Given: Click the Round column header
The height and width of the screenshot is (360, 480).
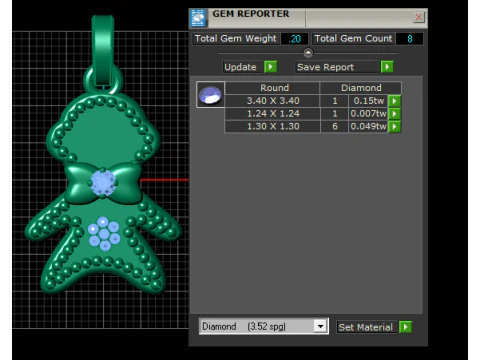Looking at the screenshot, I should 273,88.
